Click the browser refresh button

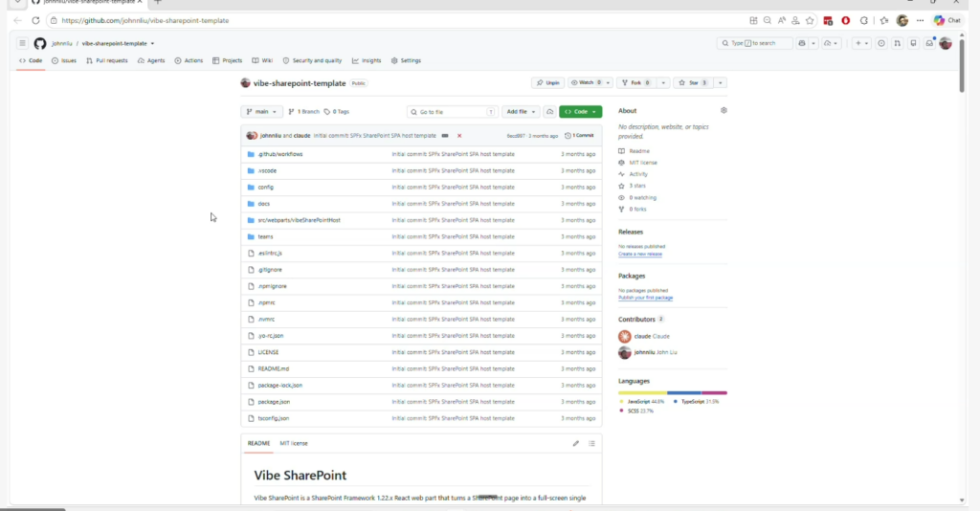click(x=35, y=21)
